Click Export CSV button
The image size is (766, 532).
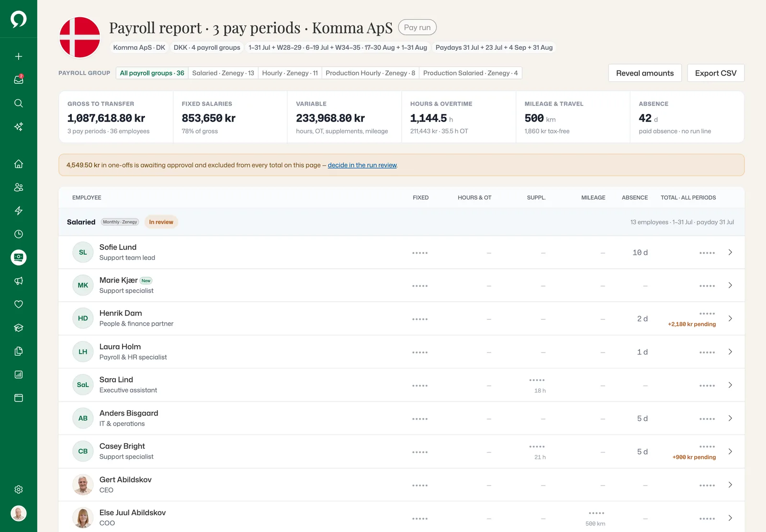click(x=716, y=73)
